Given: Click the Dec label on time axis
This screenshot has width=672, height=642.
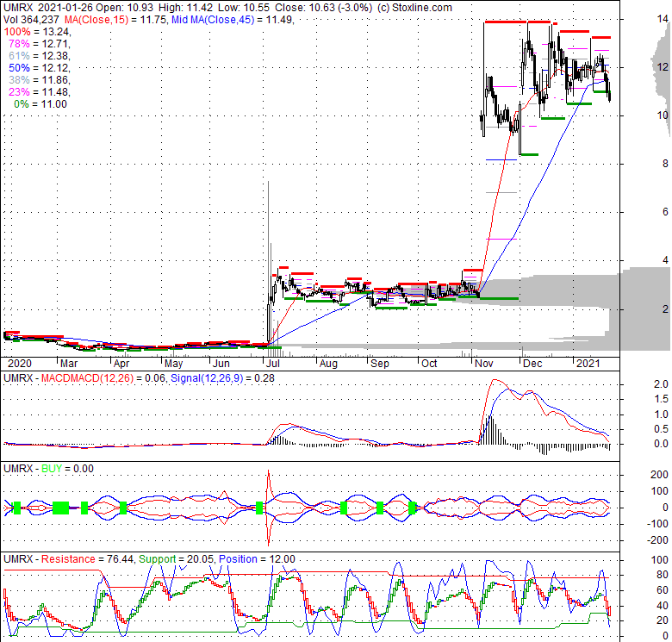Looking at the screenshot, I should [x=532, y=364].
